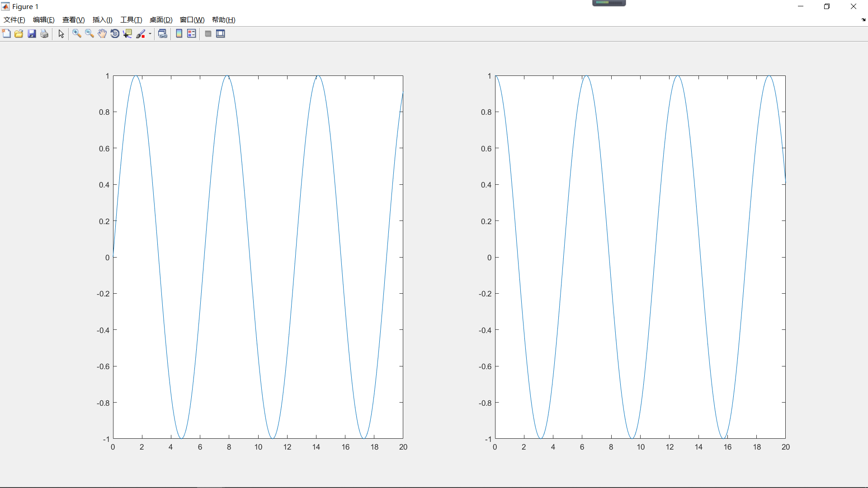
Task: Save the figure with the floppy disk icon
Action: [x=32, y=34]
